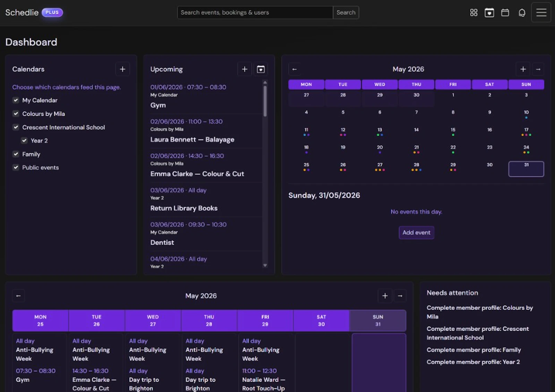555x392 pixels.
Task: Open Complete member profile: Family
Action: click(x=474, y=350)
